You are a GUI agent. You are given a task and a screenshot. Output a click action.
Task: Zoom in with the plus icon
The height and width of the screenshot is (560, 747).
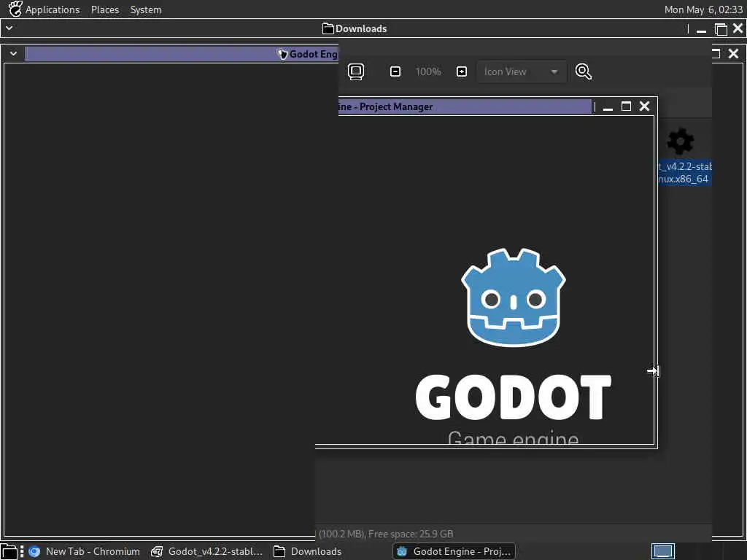pyautogui.click(x=462, y=71)
